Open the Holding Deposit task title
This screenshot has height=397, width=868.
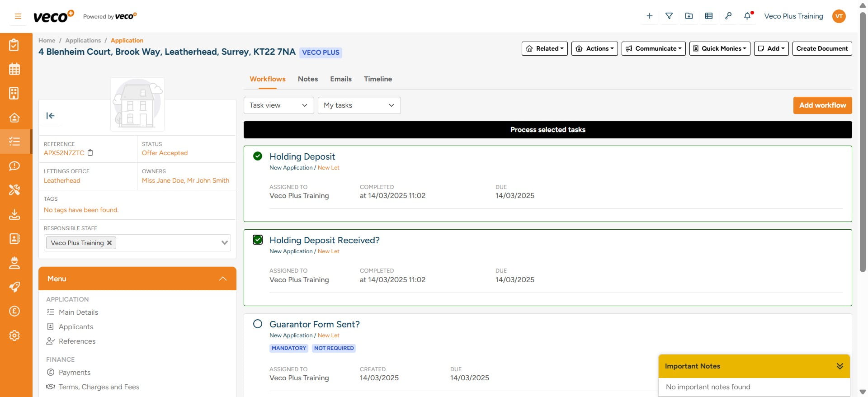(302, 156)
